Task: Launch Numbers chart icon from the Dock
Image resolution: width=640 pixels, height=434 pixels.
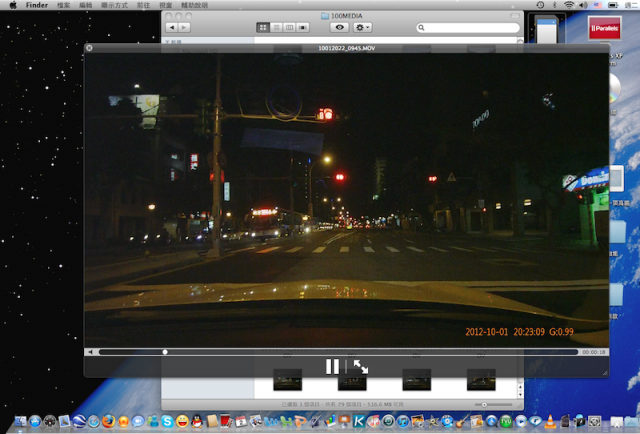Action: click(330, 421)
